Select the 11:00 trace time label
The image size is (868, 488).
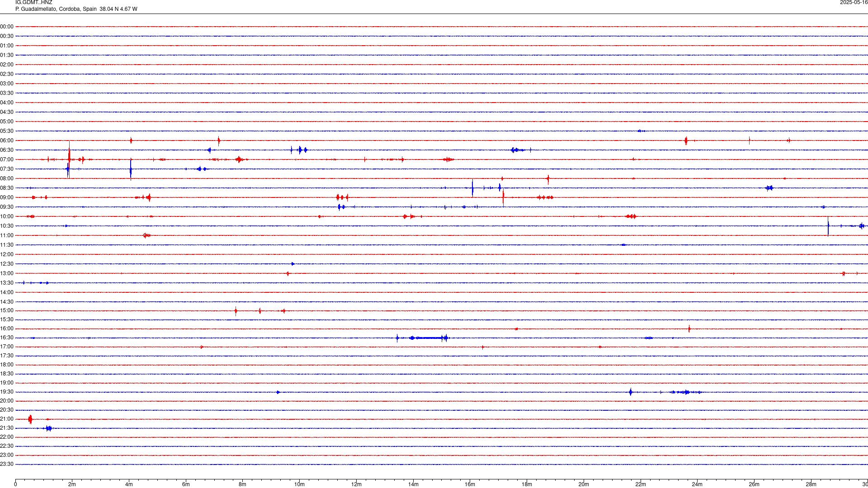coord(7,235)
